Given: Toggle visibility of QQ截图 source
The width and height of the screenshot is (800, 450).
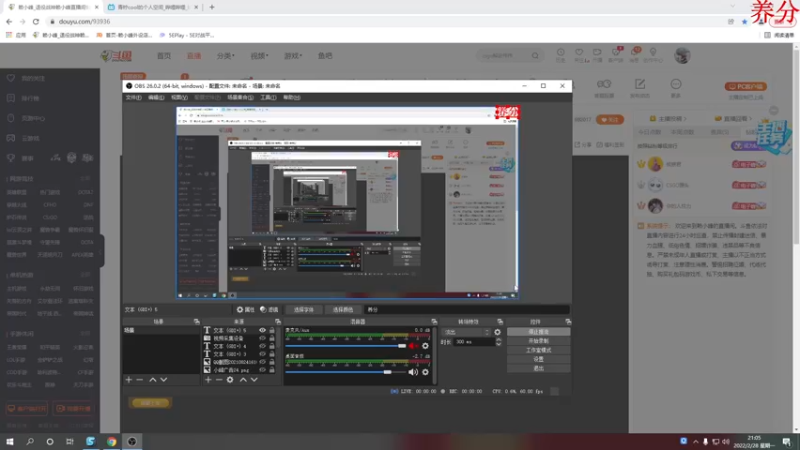Looking at the screenshot, I should pos(262,362).
